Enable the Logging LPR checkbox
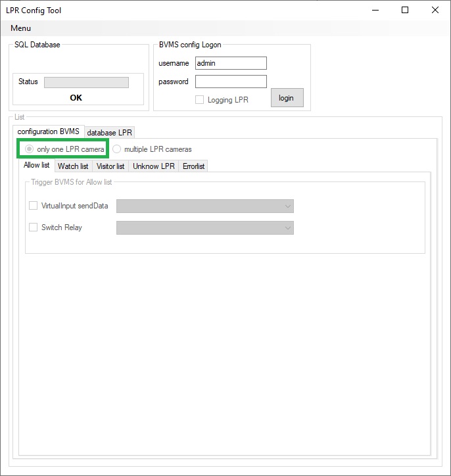The height and width of the screenshot is (476, 451). [x=199, y=100]
